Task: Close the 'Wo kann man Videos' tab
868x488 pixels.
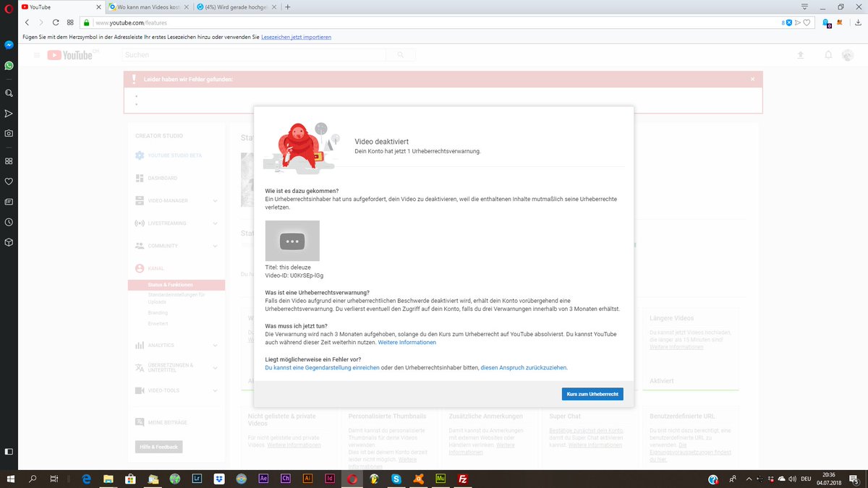Action: click(x=185, y=7)
